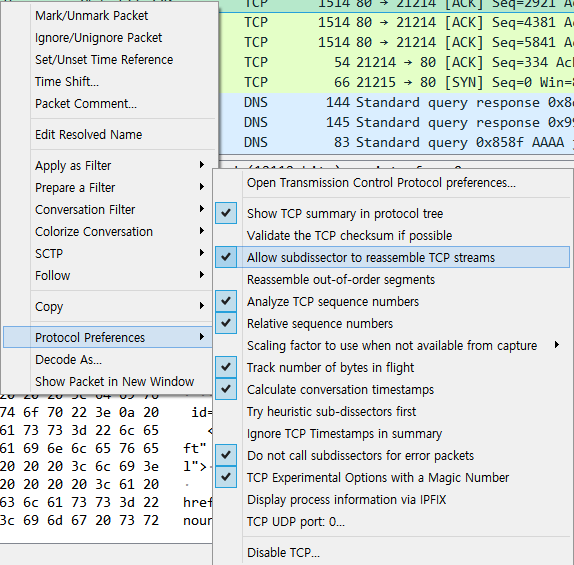
Task: Toggle TCP Experimental Options with Magic Number
Action: click(392, 477)
